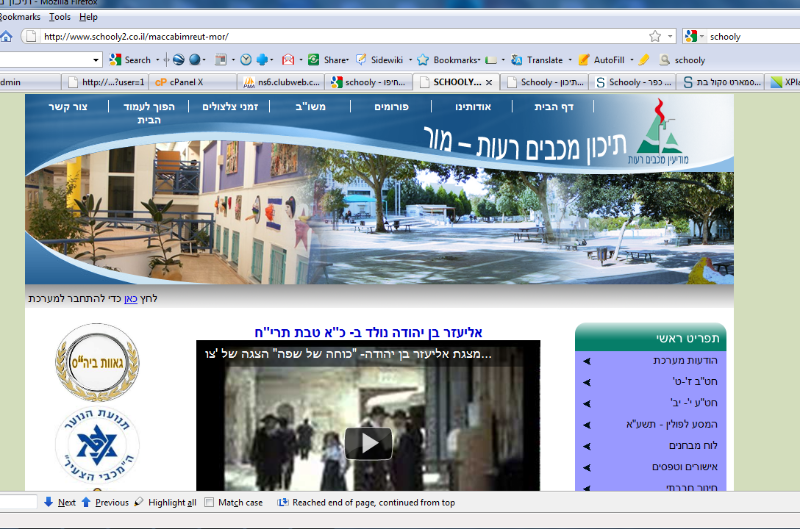The image size is (800, 529).
Task: Click the Share button in the toolbar
Action: 329,60
